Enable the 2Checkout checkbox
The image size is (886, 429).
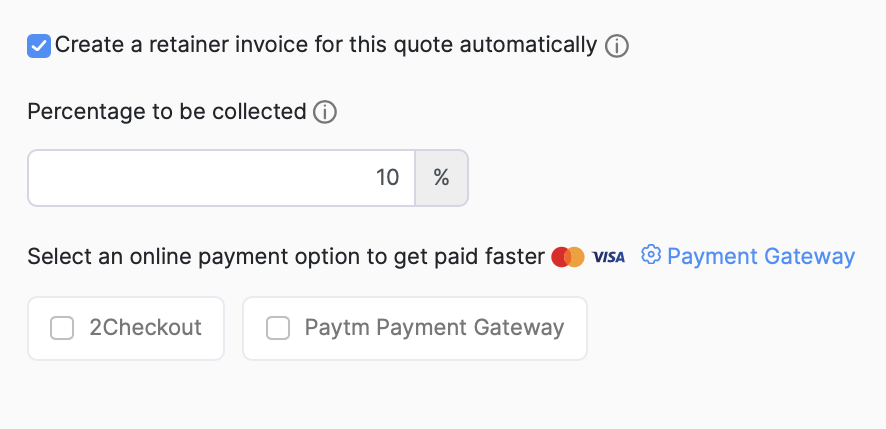62,328
